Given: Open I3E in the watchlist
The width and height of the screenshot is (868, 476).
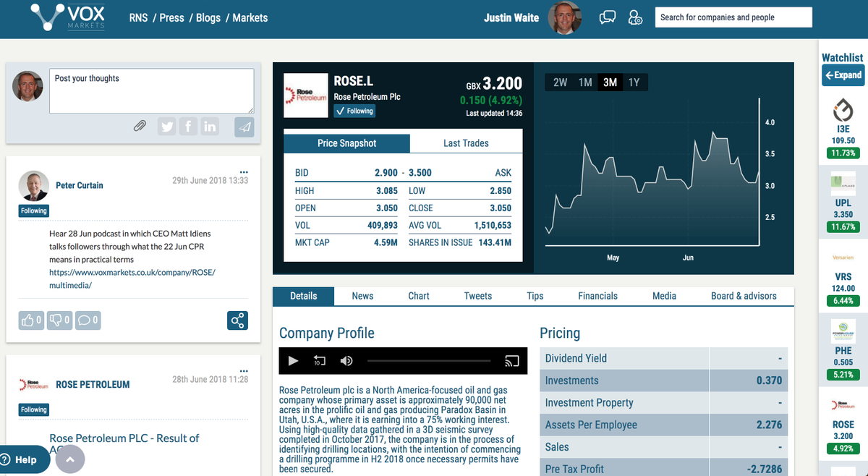Looking at the screenshot, I should [843, 129].
